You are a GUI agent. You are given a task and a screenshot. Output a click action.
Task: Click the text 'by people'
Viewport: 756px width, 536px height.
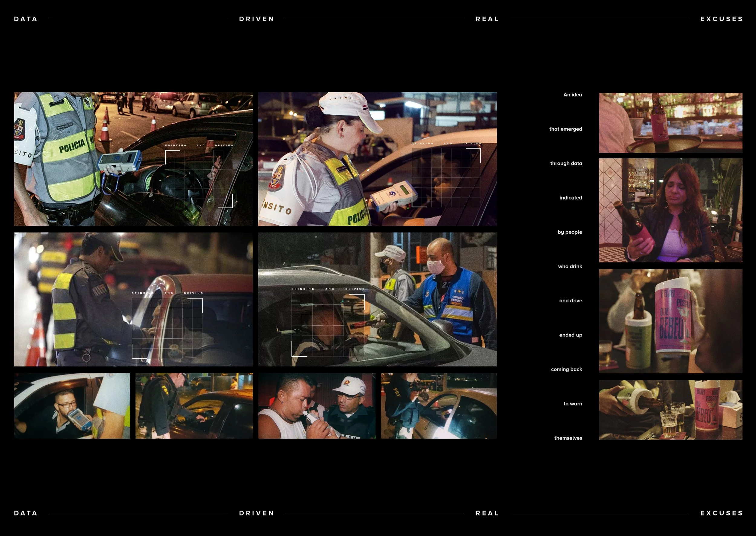coord(570,232)
